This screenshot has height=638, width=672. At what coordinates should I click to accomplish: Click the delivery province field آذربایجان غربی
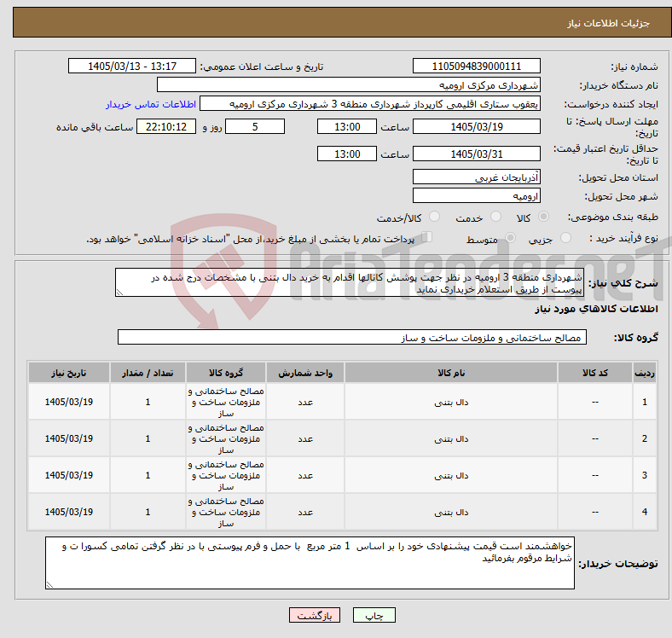(x=476, y=177)
